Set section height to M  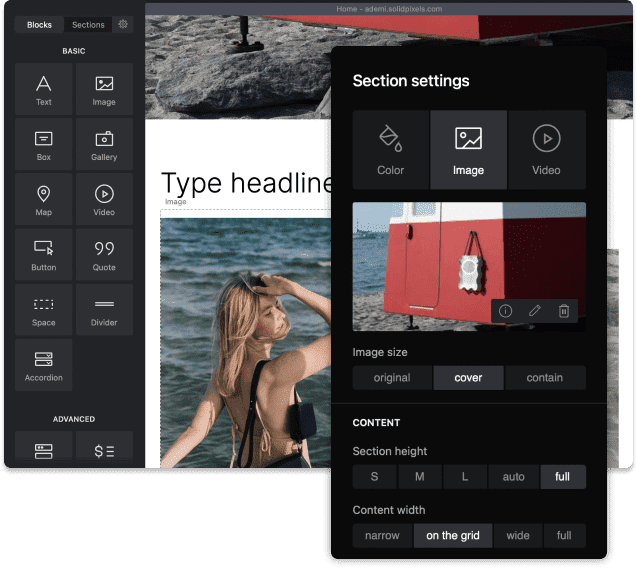click(420, 476)
